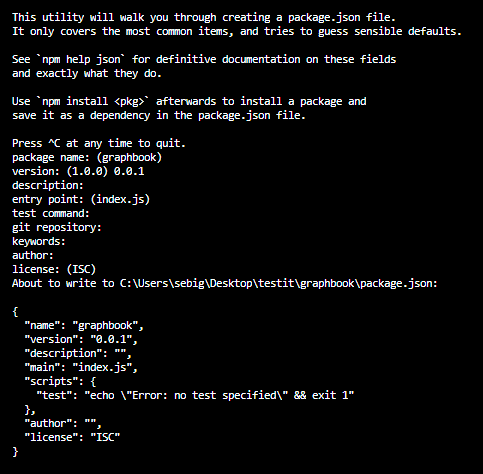Click the 'npm install <pkg>' command text
The width and height of the screenshot is (483, 474).
(93, 101)
